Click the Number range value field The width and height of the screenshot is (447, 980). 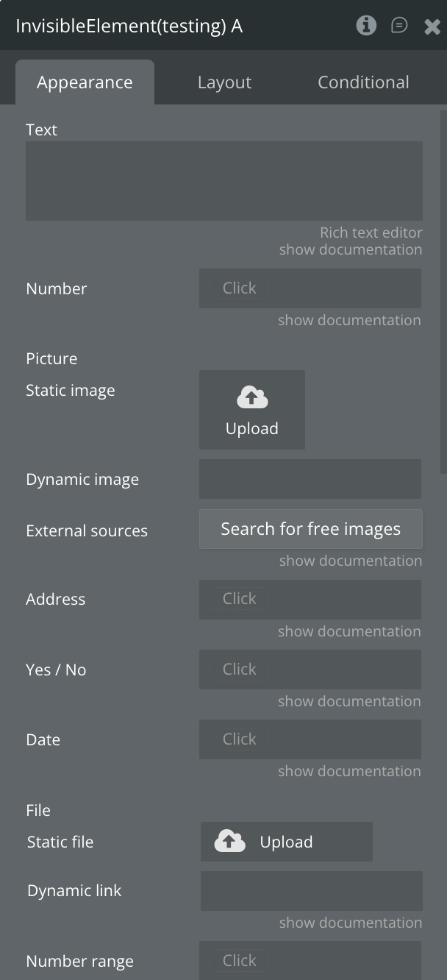click(x=310, y=961)
